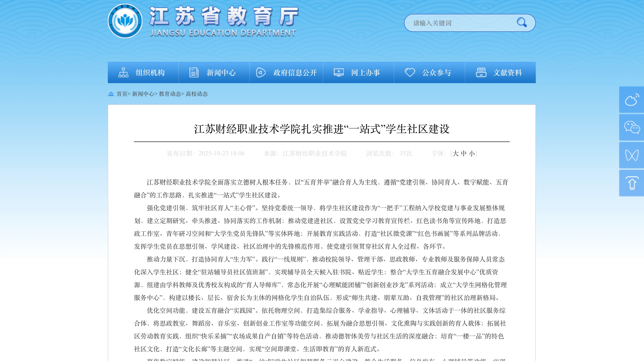Set font size to 中

[x=463, y=153]
